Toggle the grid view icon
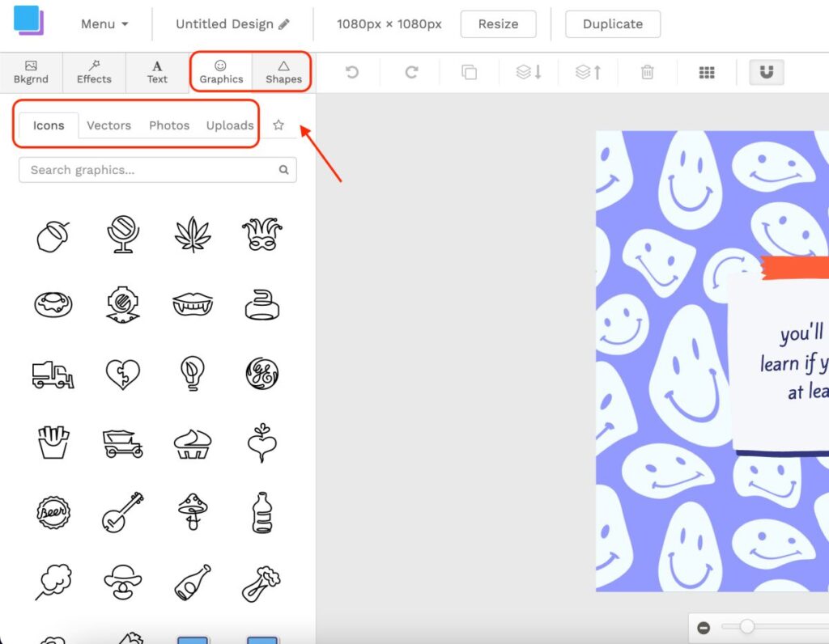 pos(707,72)
